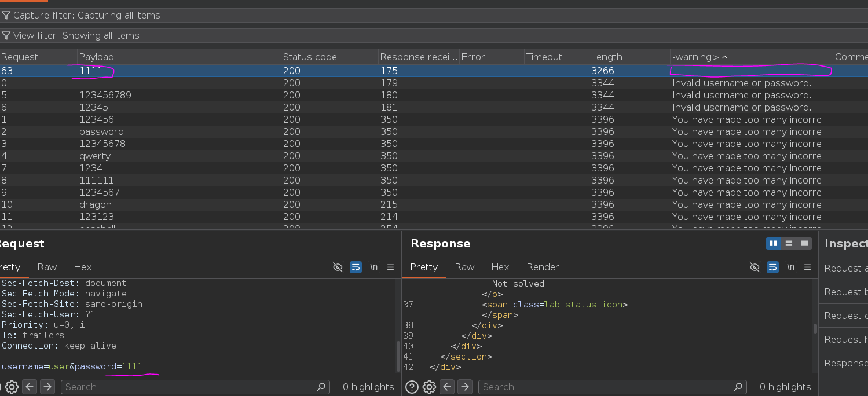Select result row with payload 111111
The image size is (868, 396).
tap(434, 180)
